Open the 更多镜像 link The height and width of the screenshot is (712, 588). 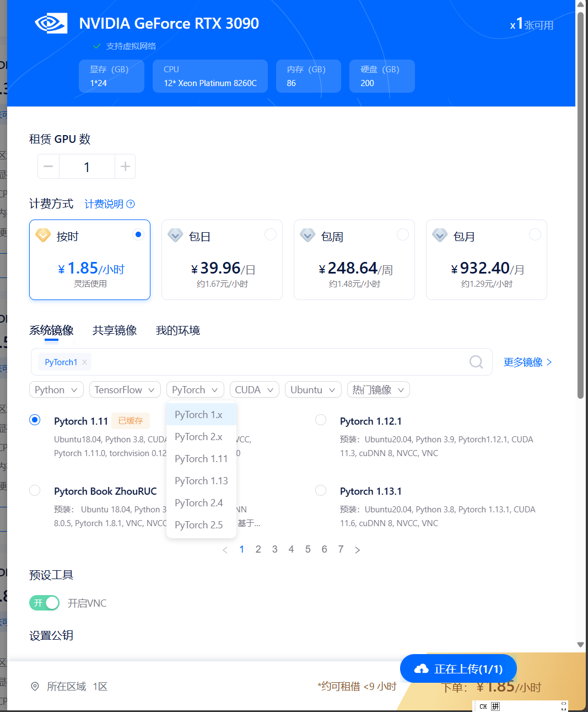tap(527, 362)
